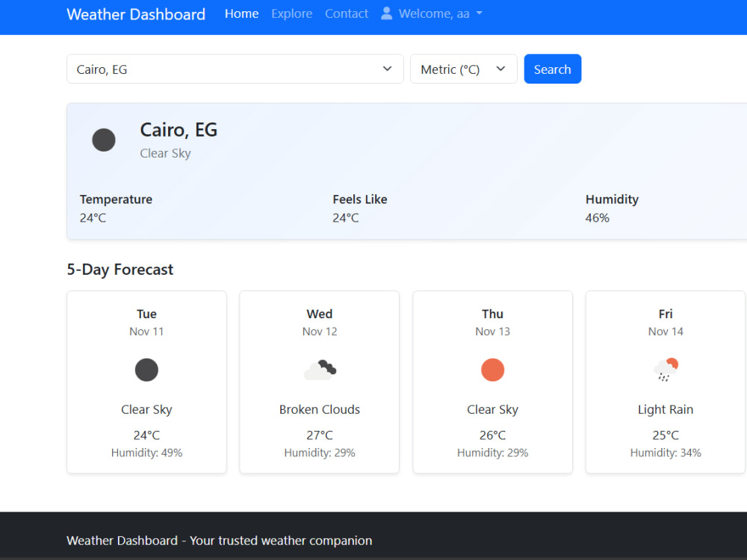Open the Explore nav item
This screenshot has width=747, height=560.
pos(291,13)
